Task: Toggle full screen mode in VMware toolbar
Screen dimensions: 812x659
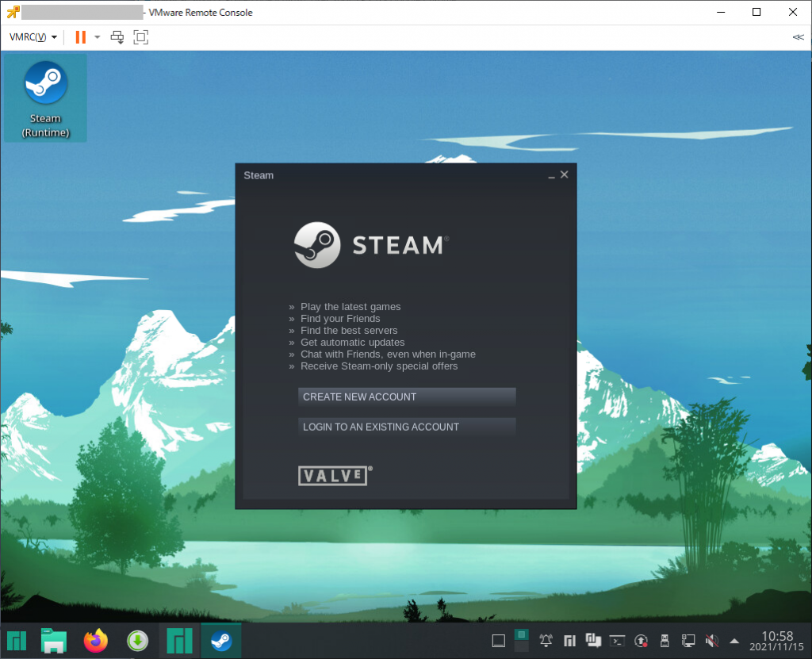Action: tap(141, 37)
